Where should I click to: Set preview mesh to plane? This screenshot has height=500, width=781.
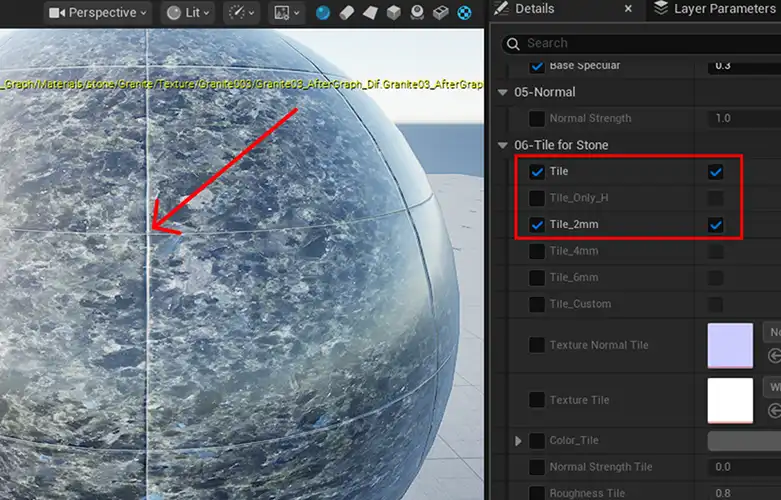tap(370, 12)
